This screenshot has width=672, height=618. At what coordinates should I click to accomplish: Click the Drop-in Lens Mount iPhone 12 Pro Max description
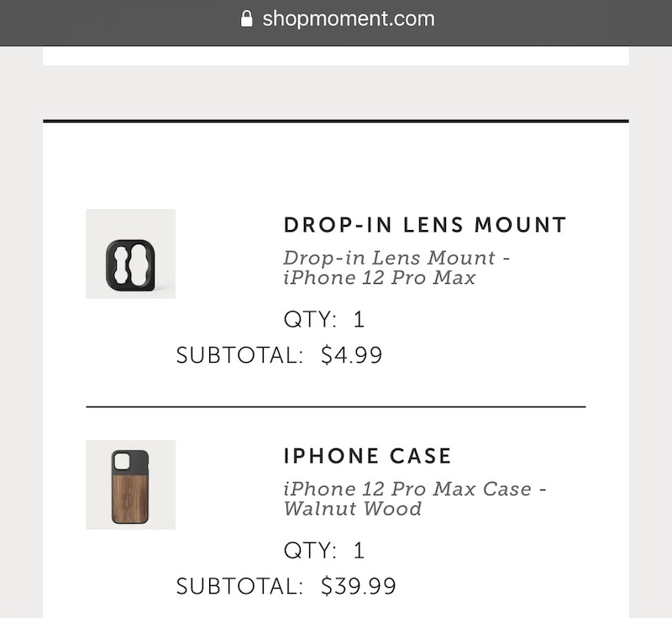pyautogui.click(x=396, y=268)
